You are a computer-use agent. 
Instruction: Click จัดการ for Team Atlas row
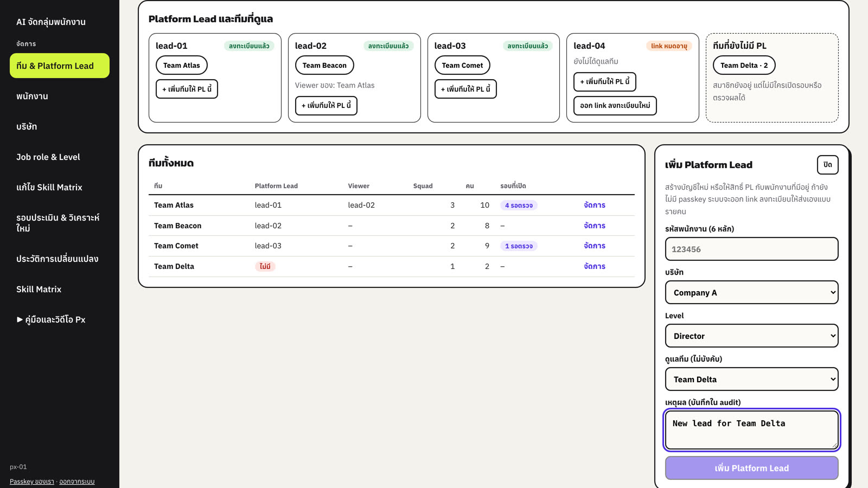point(595,205)
